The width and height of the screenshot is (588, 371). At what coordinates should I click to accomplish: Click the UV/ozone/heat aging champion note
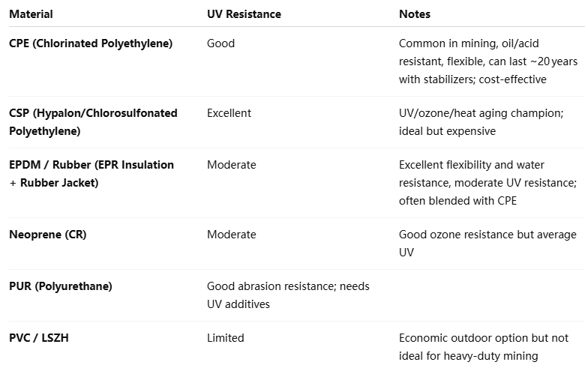[x=480, y=122]
